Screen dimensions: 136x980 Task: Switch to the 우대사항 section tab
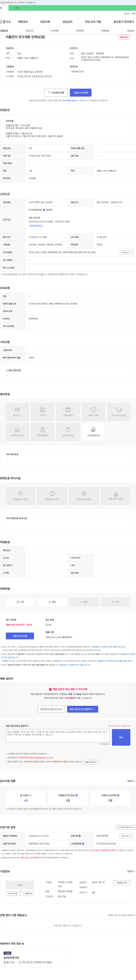click(x=55, y=31)
